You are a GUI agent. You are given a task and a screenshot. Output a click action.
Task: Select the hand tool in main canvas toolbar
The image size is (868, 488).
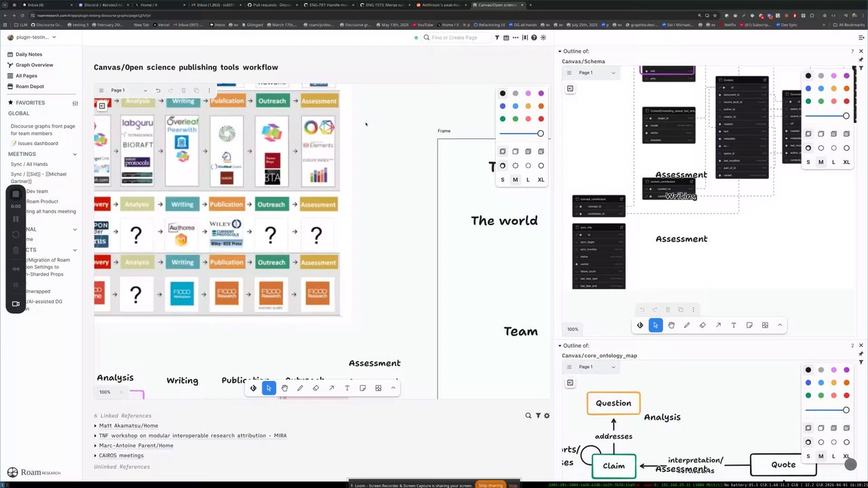[x=284, y=388]
